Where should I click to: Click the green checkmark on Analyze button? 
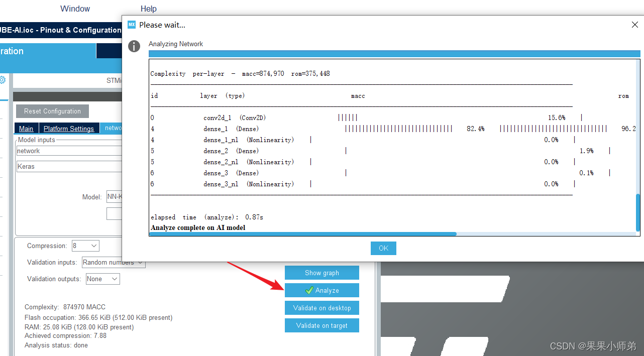tap(309, 291)
